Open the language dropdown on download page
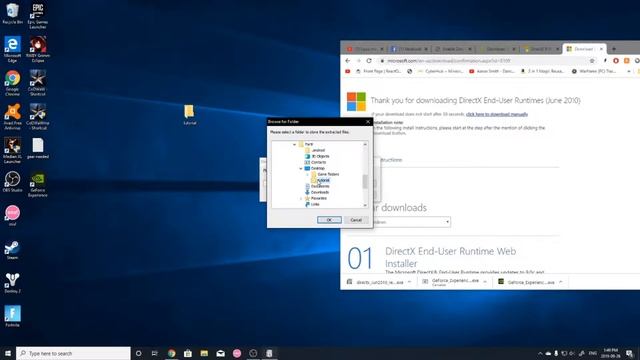Screen dimensions: 640x360 (447, 222)
